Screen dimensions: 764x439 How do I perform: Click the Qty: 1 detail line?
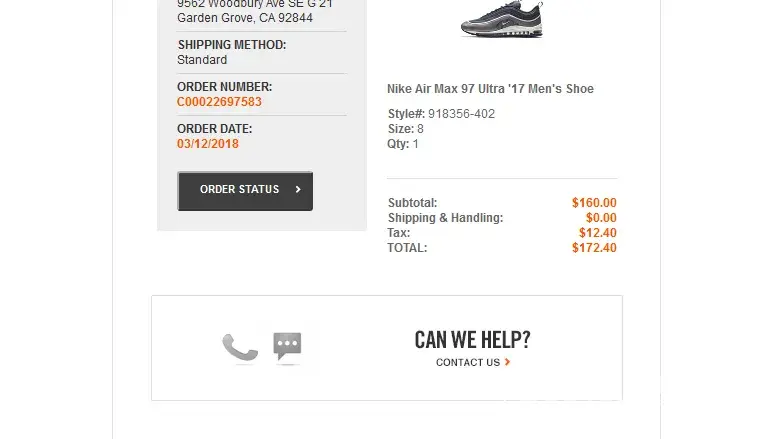point(403,144)
